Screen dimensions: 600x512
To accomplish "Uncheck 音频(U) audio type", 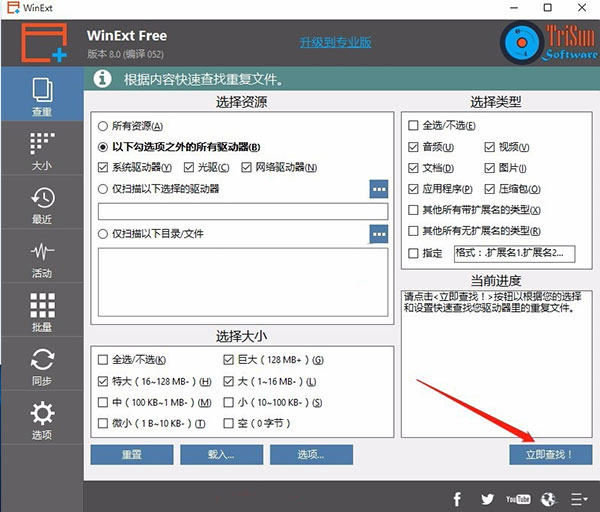I will tap(413, 147).
